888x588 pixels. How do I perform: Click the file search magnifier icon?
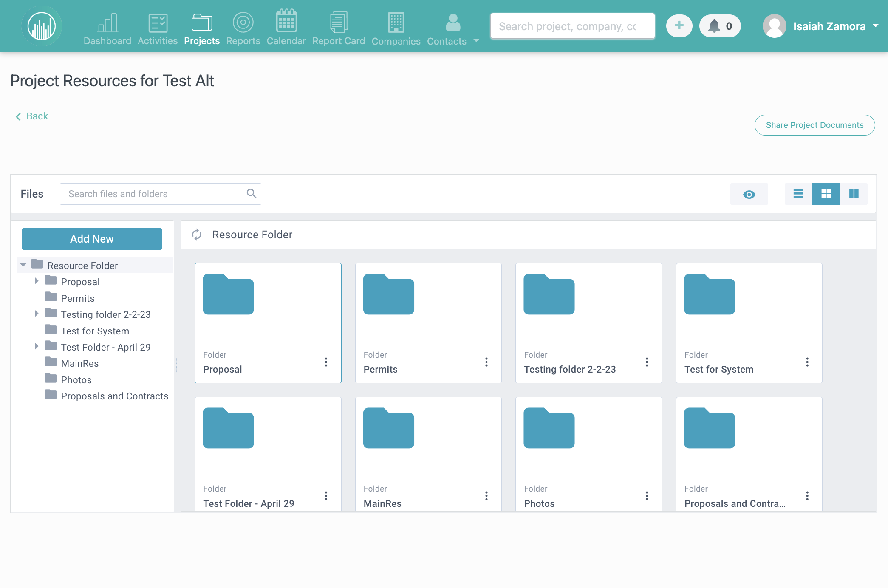(x=252, y=194)
